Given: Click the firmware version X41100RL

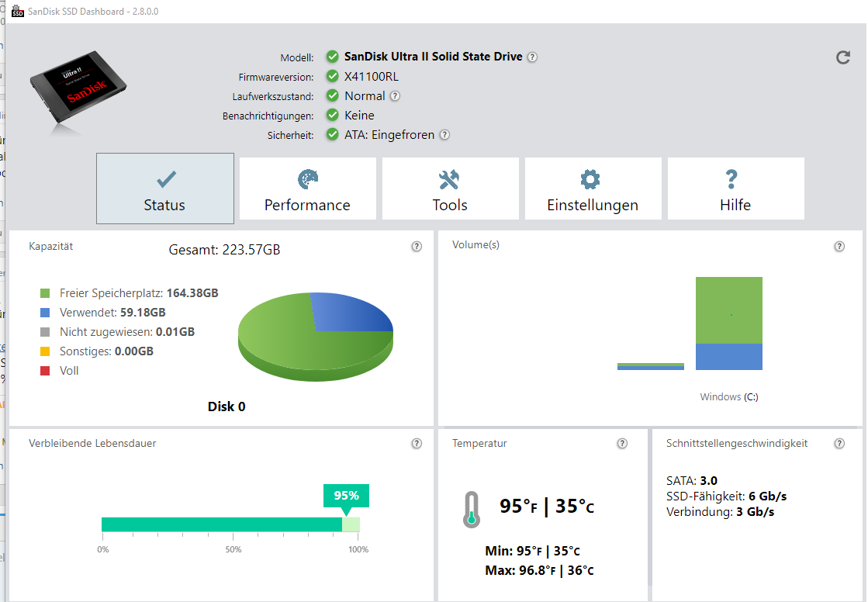Looking at the screenshot, I should pyautogui.click(x=372, y=77).
